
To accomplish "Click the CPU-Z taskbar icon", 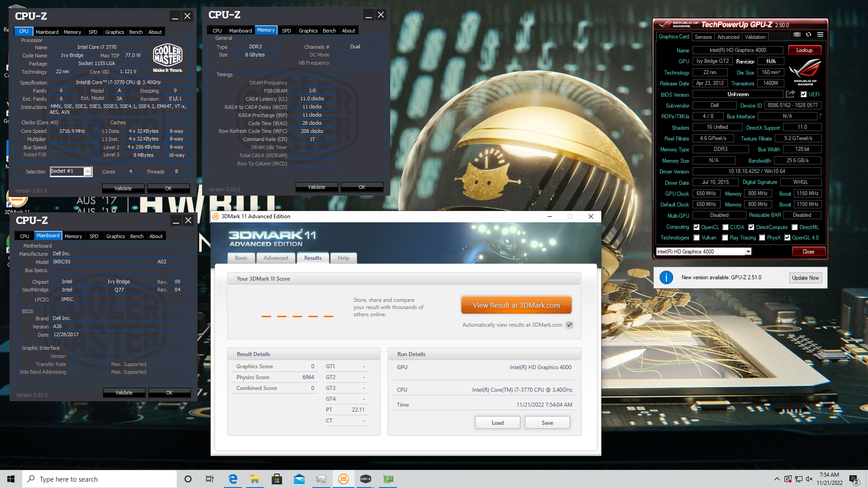I will (366, 479).
